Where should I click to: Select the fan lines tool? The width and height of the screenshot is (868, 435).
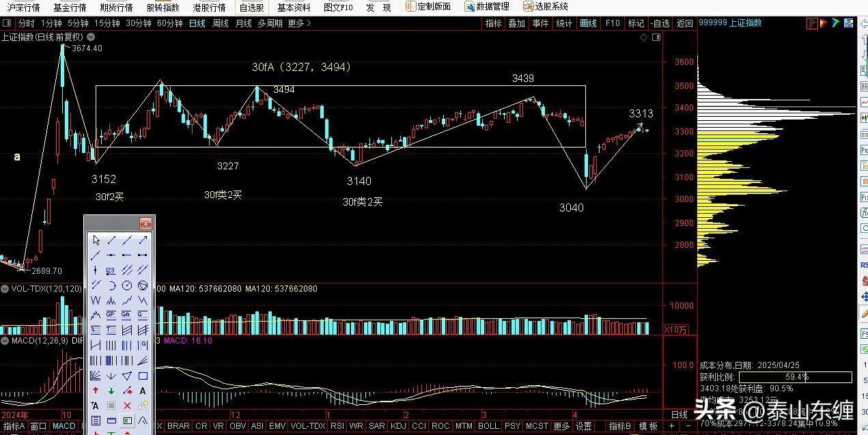click(95, 376)
